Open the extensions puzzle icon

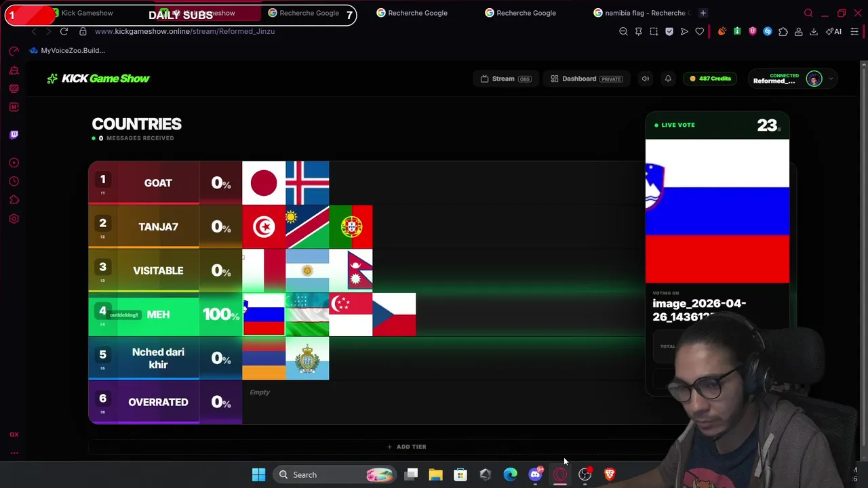[x=783, y=31]
